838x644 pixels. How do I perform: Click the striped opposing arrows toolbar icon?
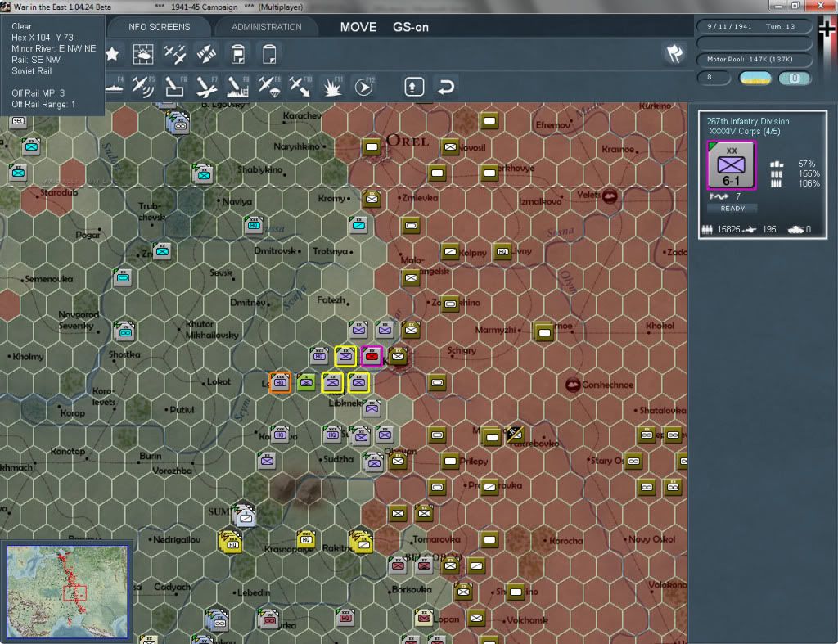pos(206,54)
